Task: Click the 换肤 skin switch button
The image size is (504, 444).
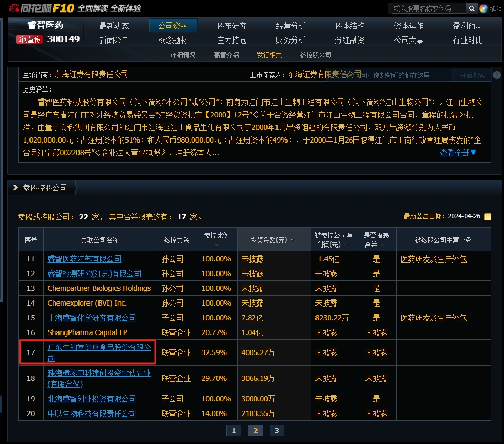Action: pyautogui.click(x=496, y=8)
